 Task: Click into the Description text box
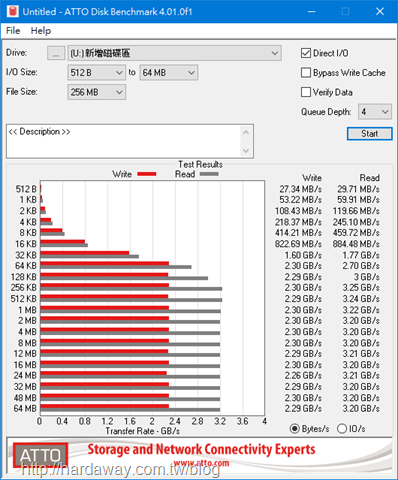coord(123,141)
